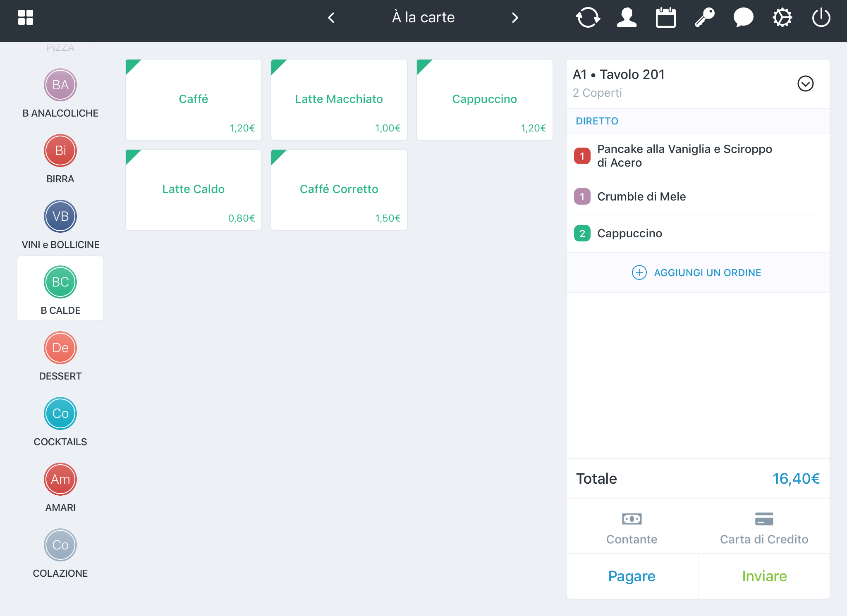Click the Latte Macchiato 1,00€ price
Screen dimensions: 847x616
coord(388,128)
